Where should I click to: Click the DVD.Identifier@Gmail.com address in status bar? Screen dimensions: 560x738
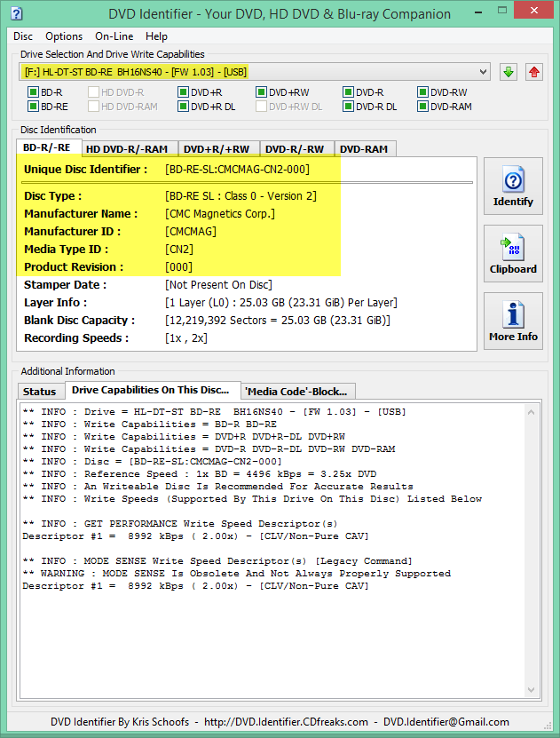tap(446, 722)
